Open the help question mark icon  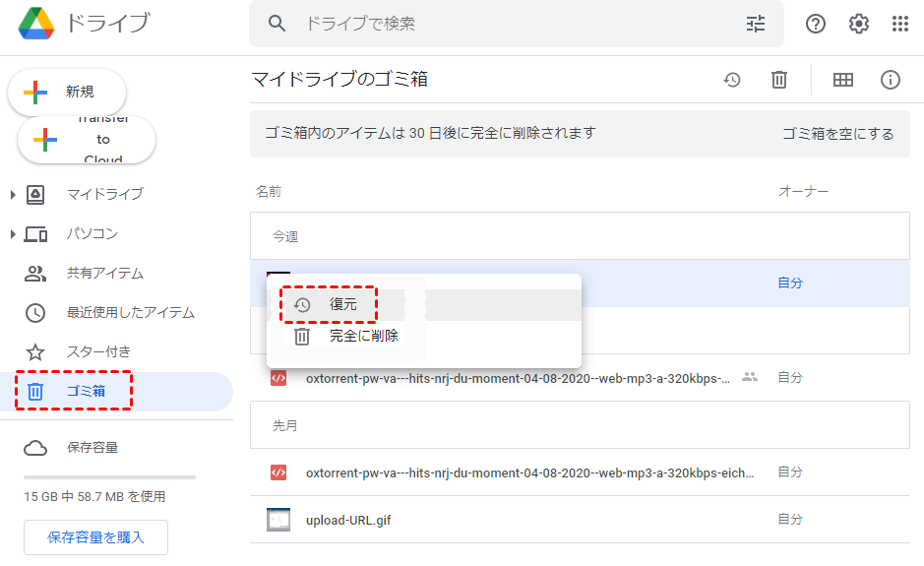[816, 24]
